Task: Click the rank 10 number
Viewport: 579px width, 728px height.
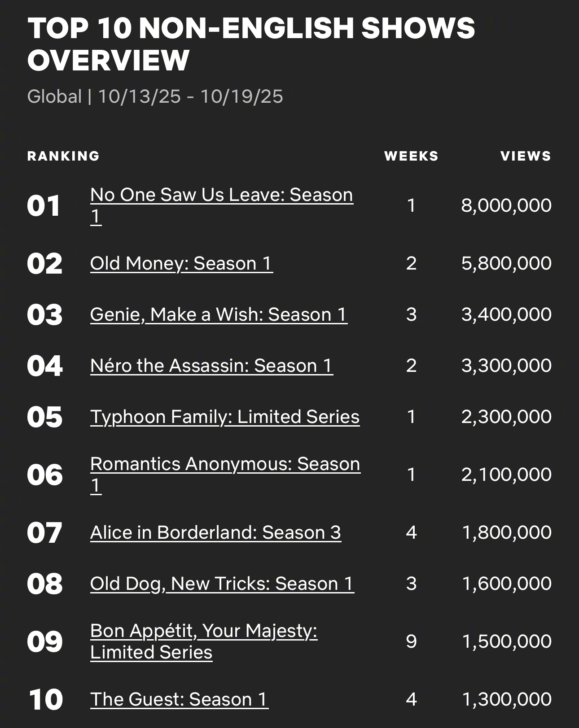Action: [45, 699]
